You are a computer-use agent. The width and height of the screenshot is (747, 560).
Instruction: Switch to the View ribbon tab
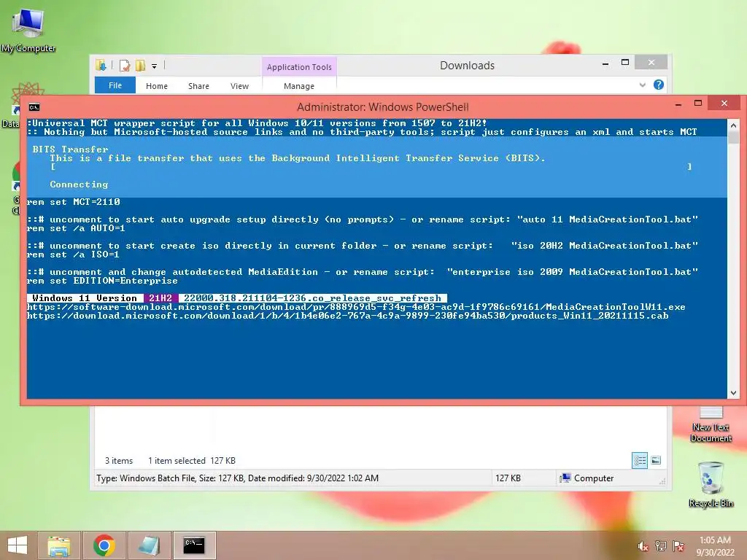click(x=239, y=86)
